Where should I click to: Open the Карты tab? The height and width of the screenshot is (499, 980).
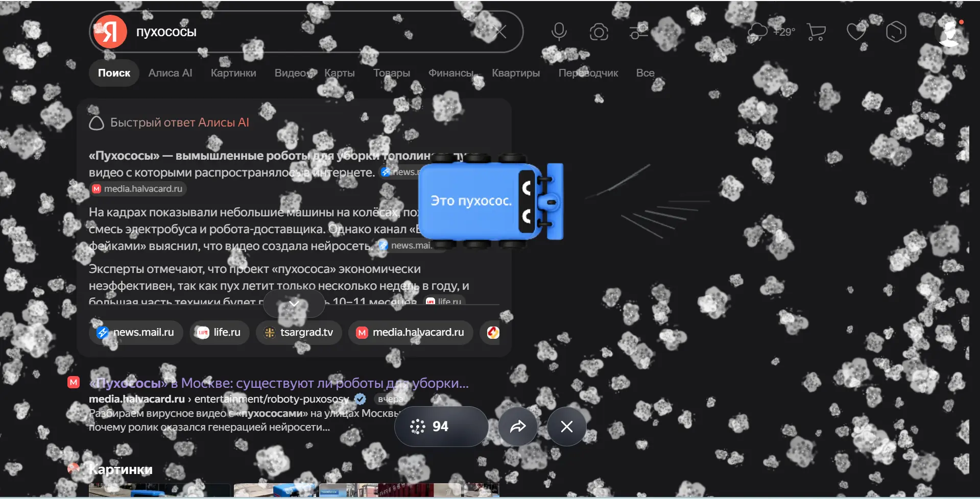[340, 73]
